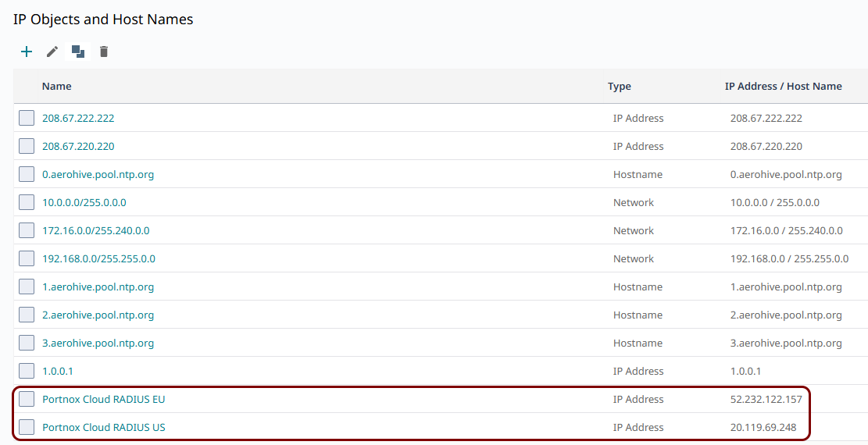Screen dimensions: 868x445
Task: Tick the checkbox for 0.aerohive.pool.ntp.org
Action: click(x=27, y=174)
